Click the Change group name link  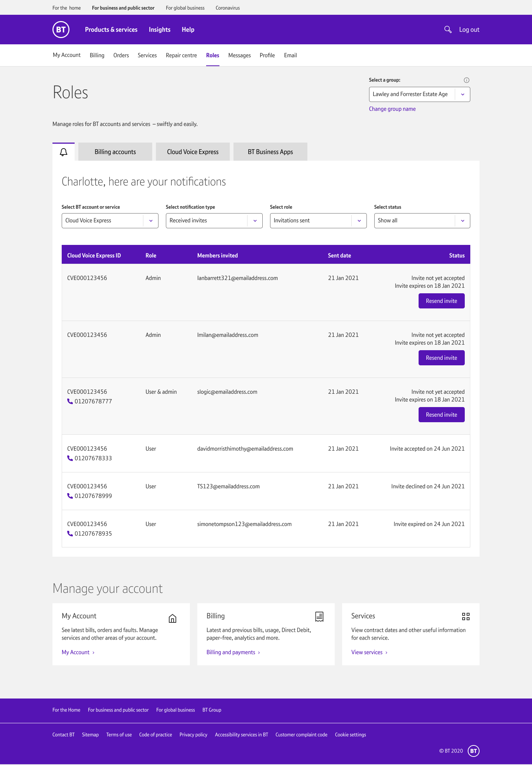[x=392, y=109]
